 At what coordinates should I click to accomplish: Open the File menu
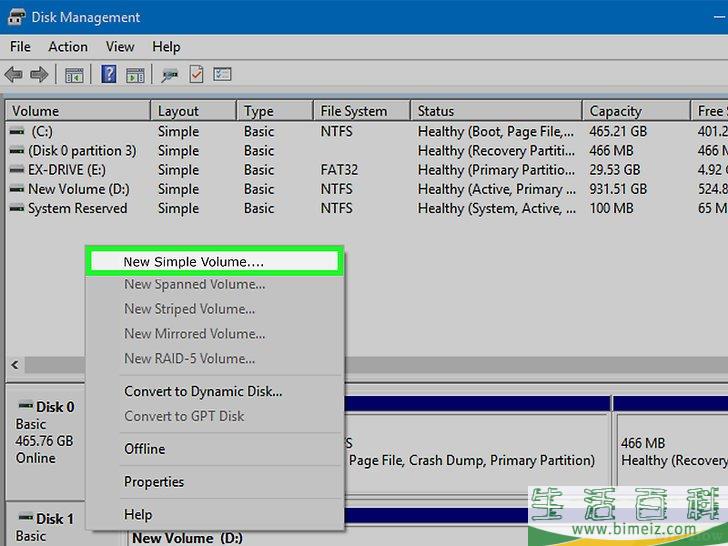(21, 46)
